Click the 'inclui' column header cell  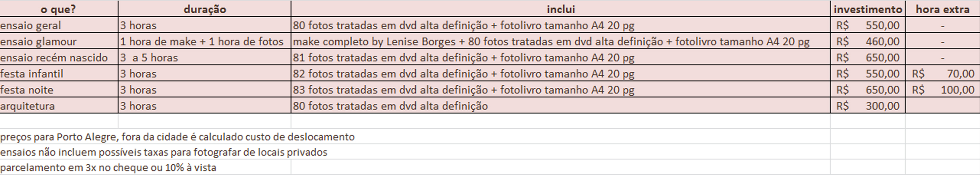(x=561, y=9)
